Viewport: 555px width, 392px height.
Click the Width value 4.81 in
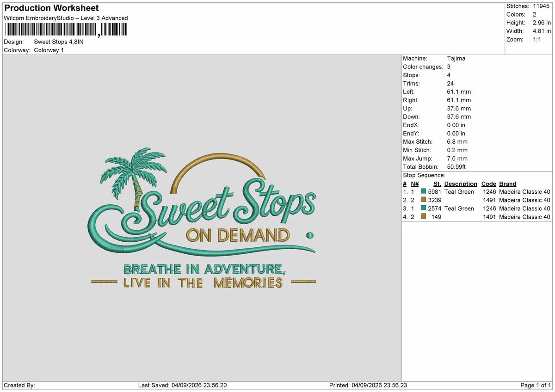(x=542, y=31)
